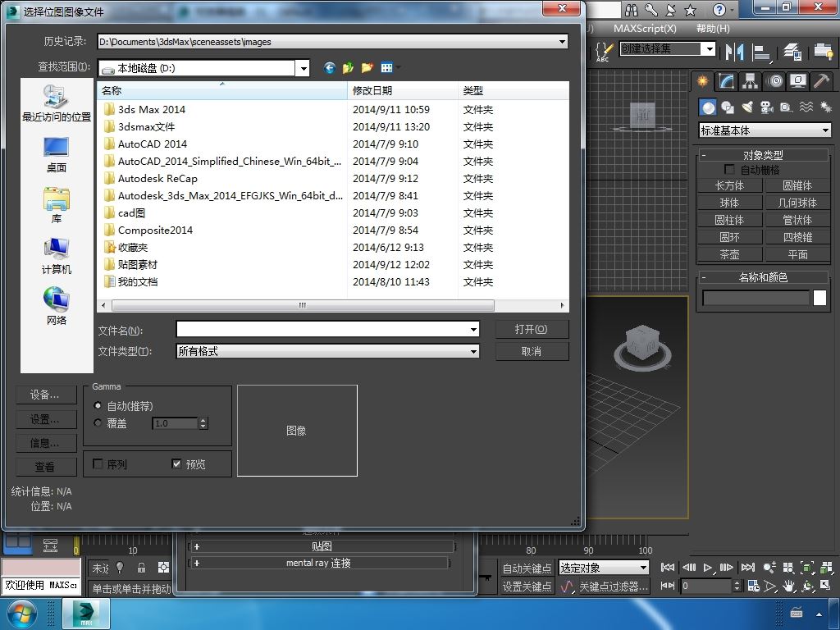Click the Mirror tool icon
The width and height of the screenshot is (840, 630).
tap(734, 52)
